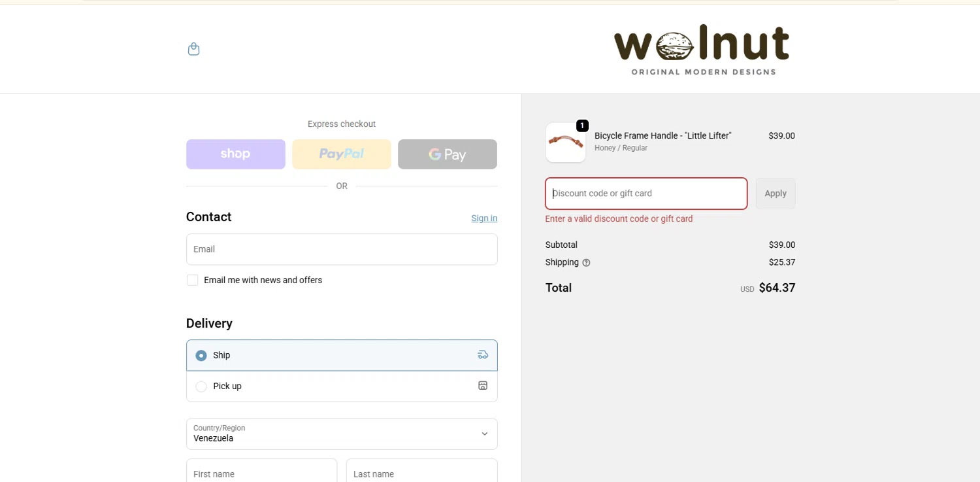Check Email me with news and offers
Image resolution: width=980 pixels, height=482 pixels.
tap(192, 280)
